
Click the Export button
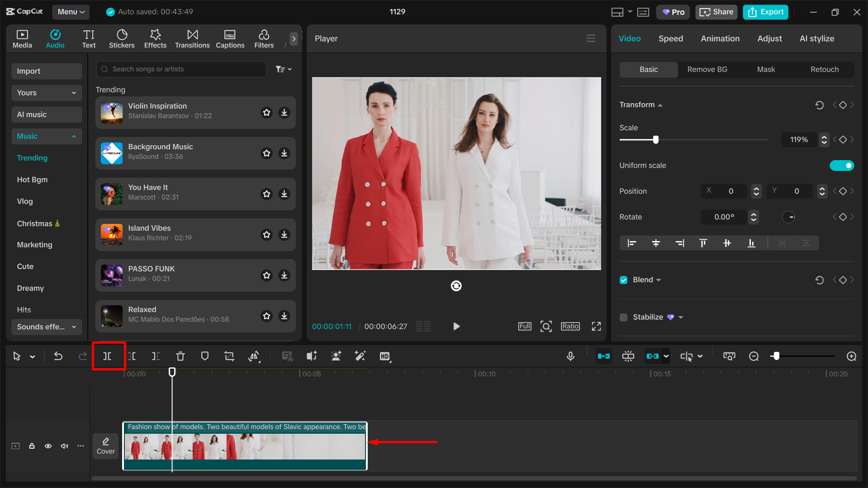[x=765, y=12]
